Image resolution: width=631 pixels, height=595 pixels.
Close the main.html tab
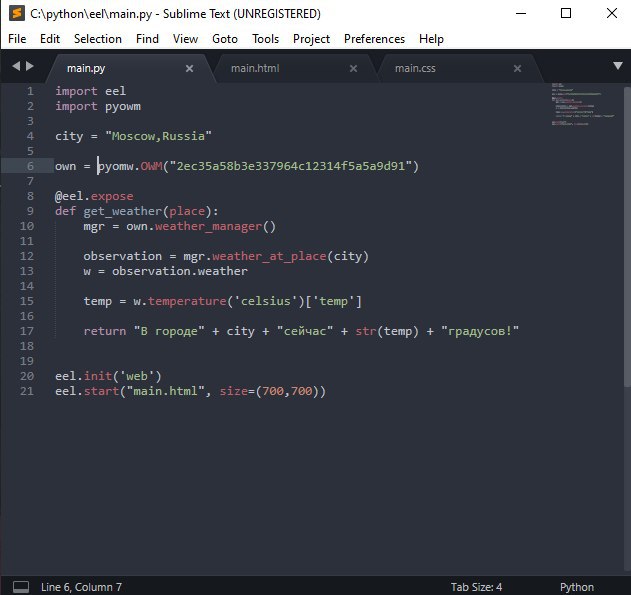coord(353,68)
